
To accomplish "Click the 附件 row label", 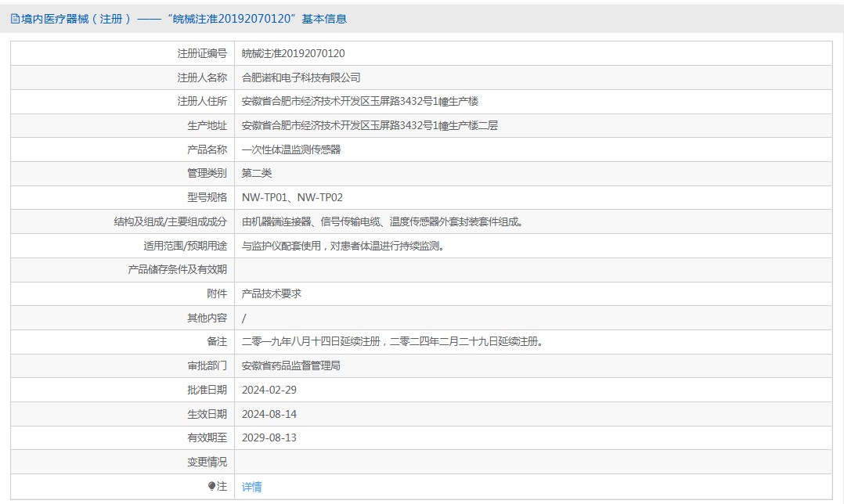I will [x=217, y=293].
